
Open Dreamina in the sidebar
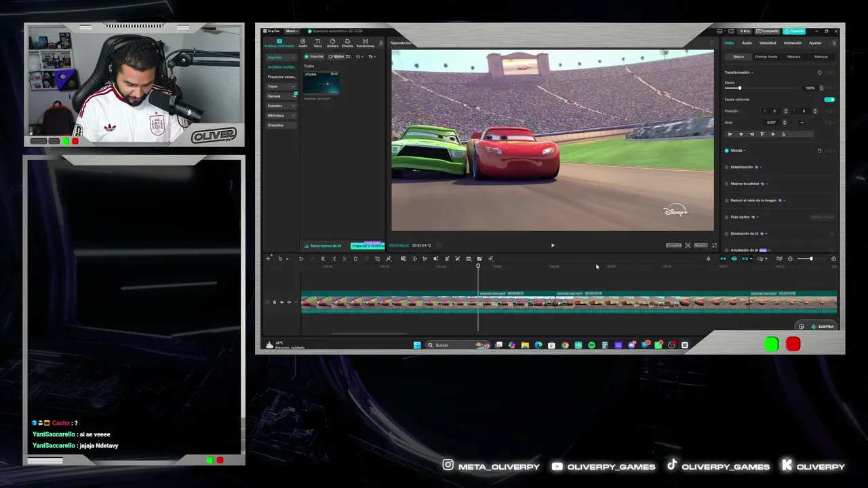point(281,125)
